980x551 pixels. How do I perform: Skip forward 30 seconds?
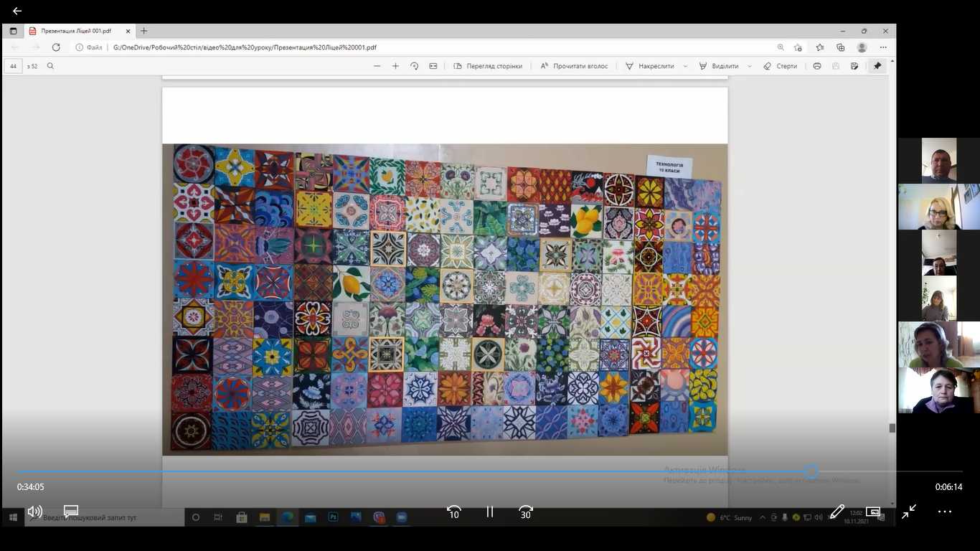point(526,512)
